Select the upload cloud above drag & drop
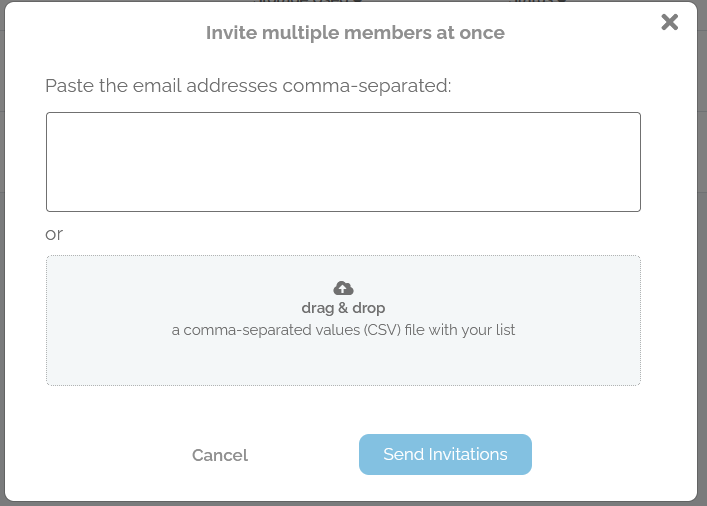This screenshot has width=707, height=506. pos(343,288)
